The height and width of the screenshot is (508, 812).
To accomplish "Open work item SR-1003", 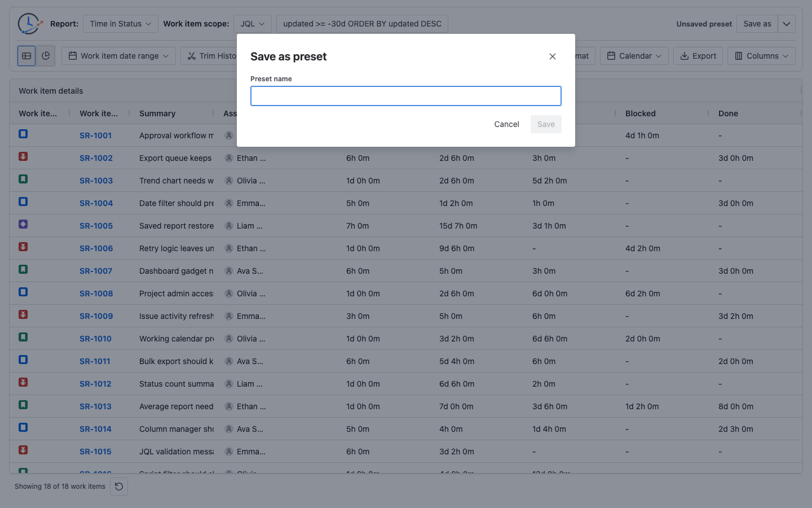I will pos(96,181).
